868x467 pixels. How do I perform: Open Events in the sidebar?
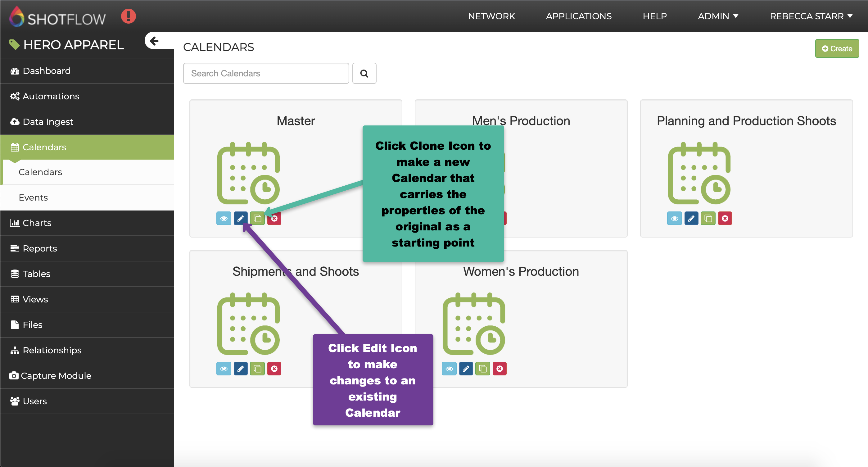coord(33,197)
